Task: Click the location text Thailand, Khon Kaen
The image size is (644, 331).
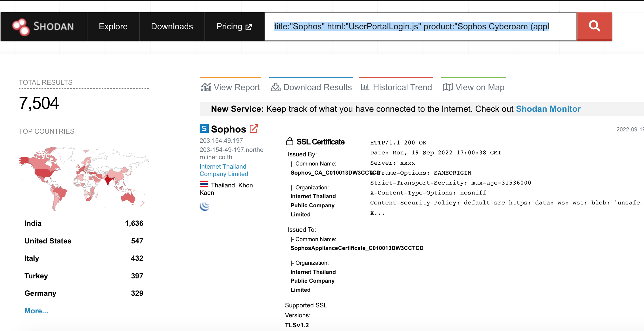Action: [x=226, y=189]
